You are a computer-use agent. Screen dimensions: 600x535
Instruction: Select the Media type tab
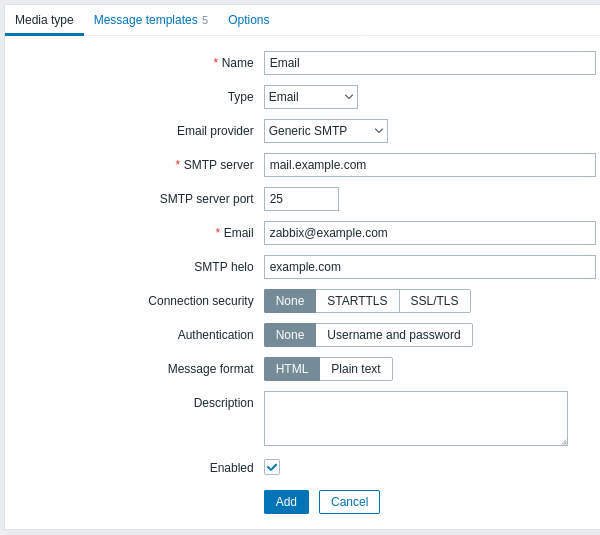[44, 20]
